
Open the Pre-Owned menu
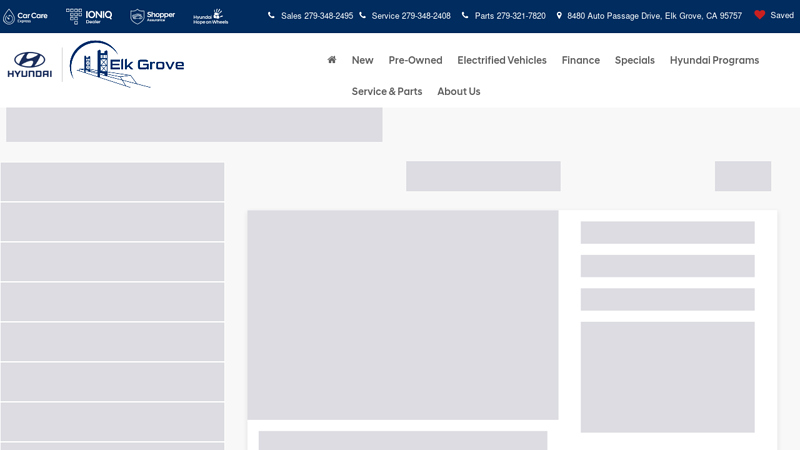coord(415,60)
